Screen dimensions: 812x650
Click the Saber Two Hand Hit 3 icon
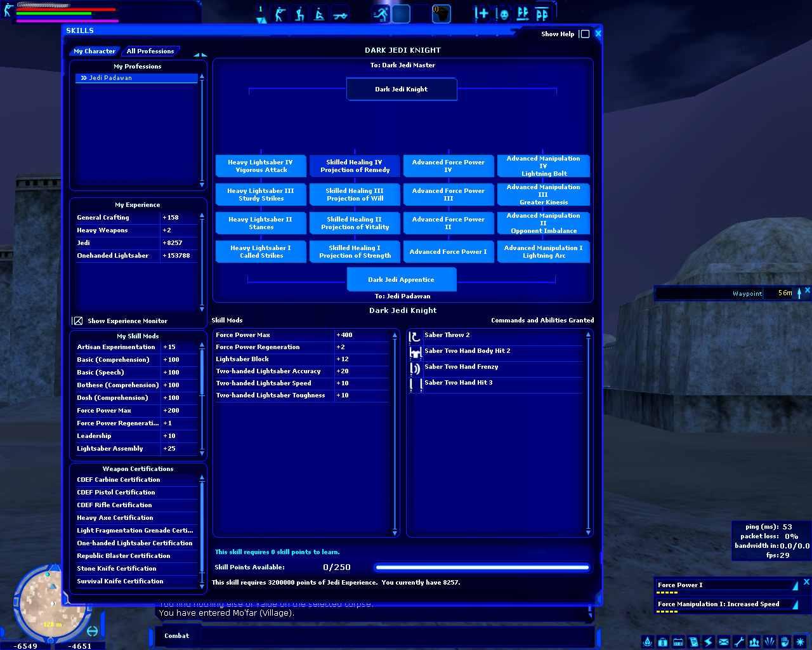[x=415, y=384]
